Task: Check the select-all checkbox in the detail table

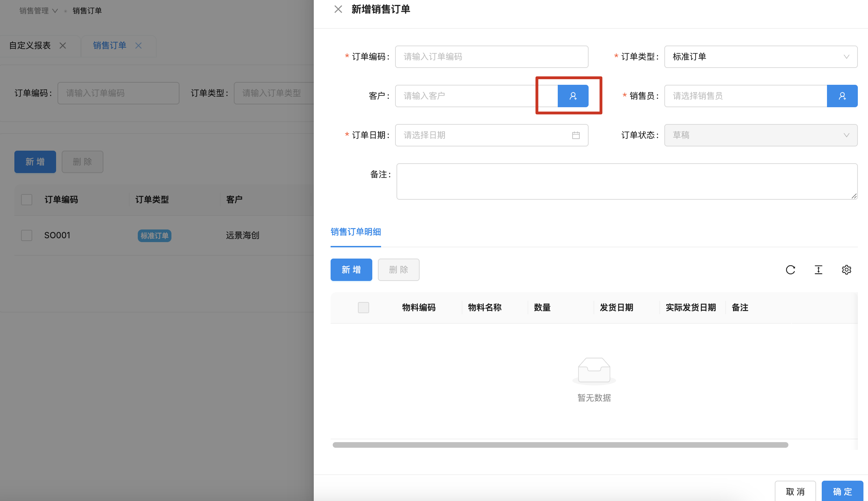Action: [364, 307]
